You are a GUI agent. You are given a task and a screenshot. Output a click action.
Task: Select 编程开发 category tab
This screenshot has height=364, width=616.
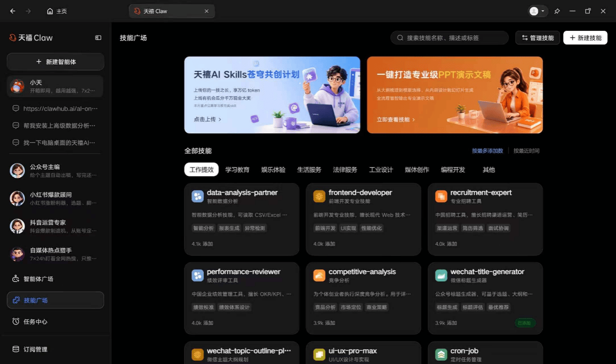[x=453, y=170]
